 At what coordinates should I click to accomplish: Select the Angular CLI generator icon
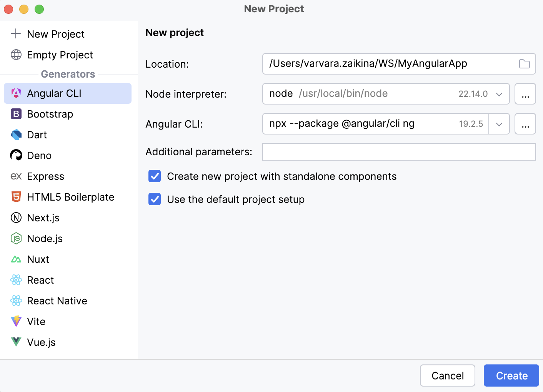16,93
